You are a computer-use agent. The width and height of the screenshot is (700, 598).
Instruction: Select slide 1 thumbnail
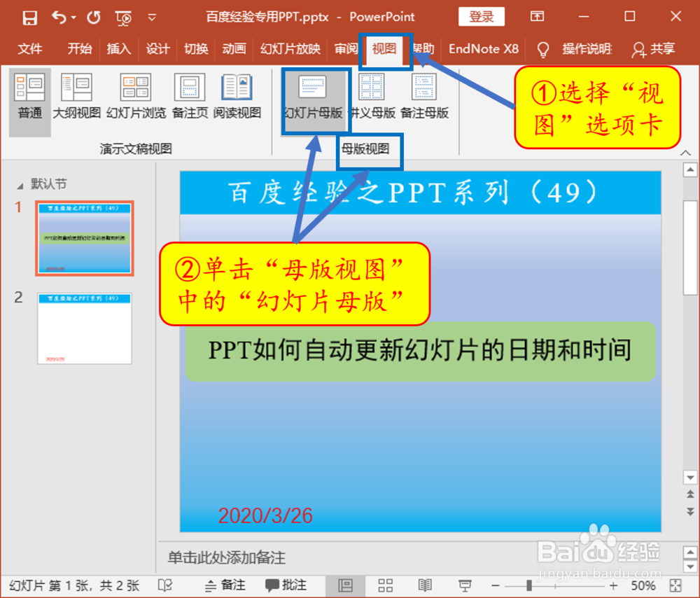click(85, 238)
